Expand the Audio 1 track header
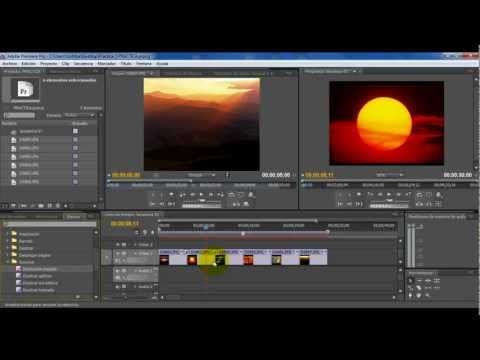This screenshot has height=360, width=480. point(135,271)
